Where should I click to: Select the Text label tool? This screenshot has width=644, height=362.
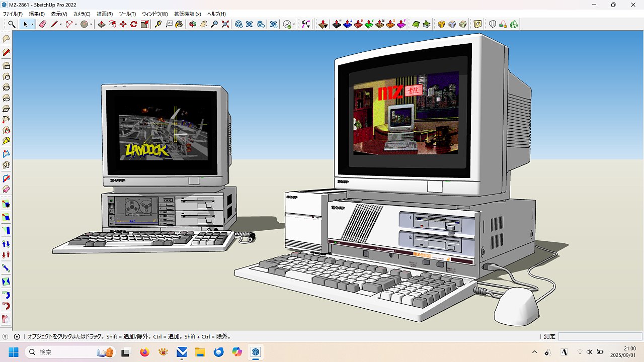[169, 24]
